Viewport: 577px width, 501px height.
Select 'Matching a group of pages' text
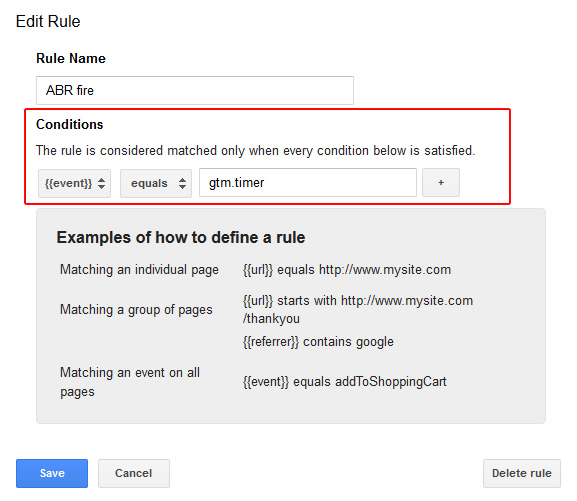(x=136, y=310)
